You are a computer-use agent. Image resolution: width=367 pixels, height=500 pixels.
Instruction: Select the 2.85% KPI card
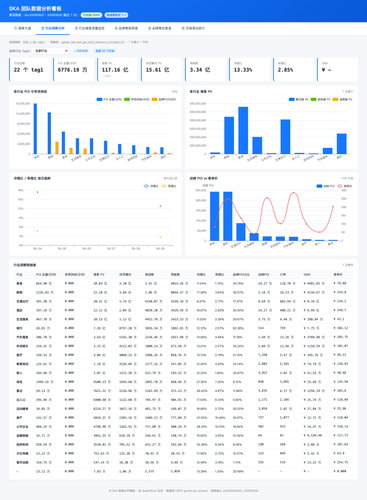point(294,69)
